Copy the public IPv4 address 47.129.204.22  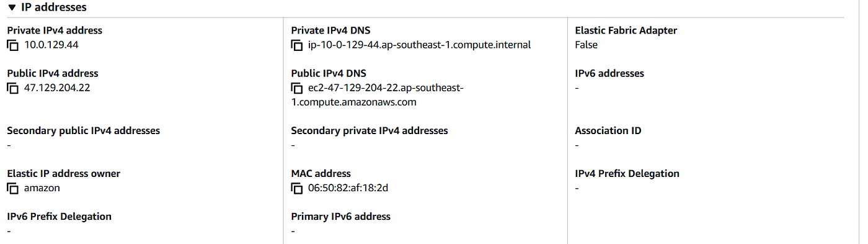pyautogui.click(x=12, y=88)
